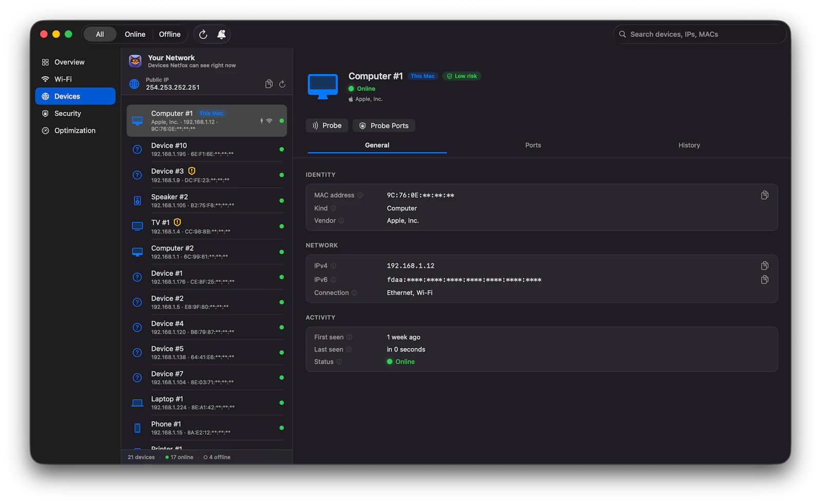Viewport: 821px width, 504px height.
Task: Select Devices in the sidebar
Action: point(75,96)
